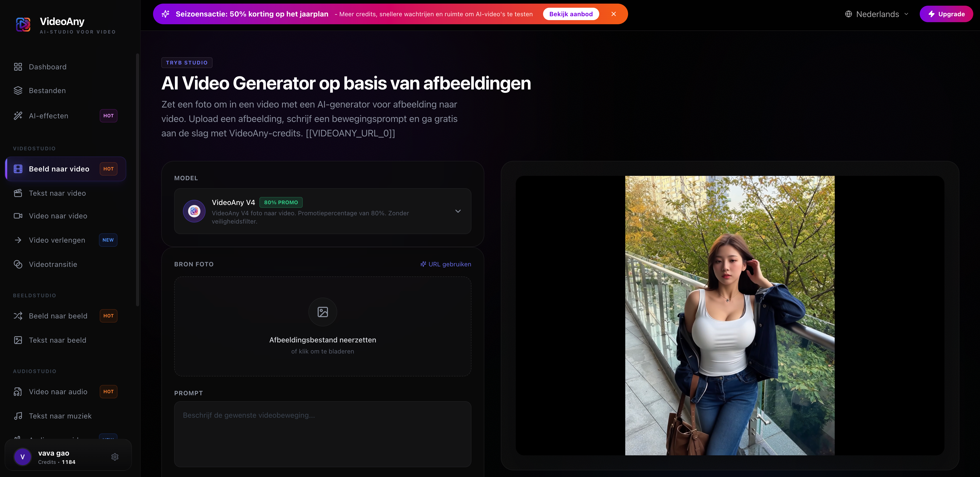This screenshot has width=980, height=477.
Task: Focus the prompt text field
Action: tap(323, 434)
